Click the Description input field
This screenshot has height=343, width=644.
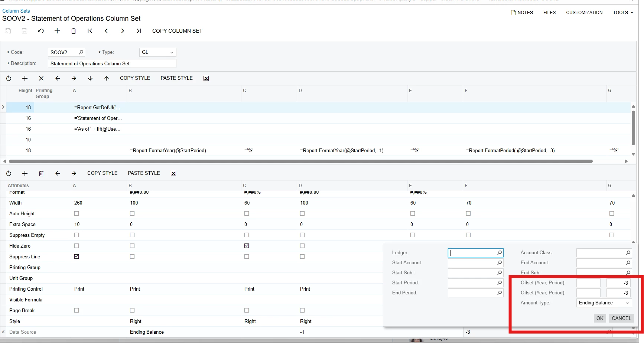coord(112,64)
